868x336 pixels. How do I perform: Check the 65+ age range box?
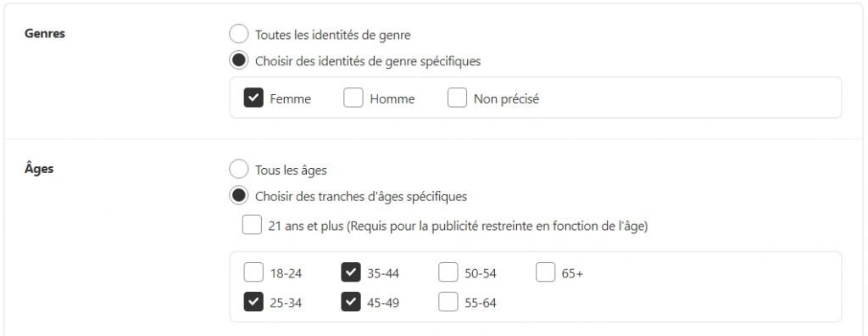tap(546, 273)
